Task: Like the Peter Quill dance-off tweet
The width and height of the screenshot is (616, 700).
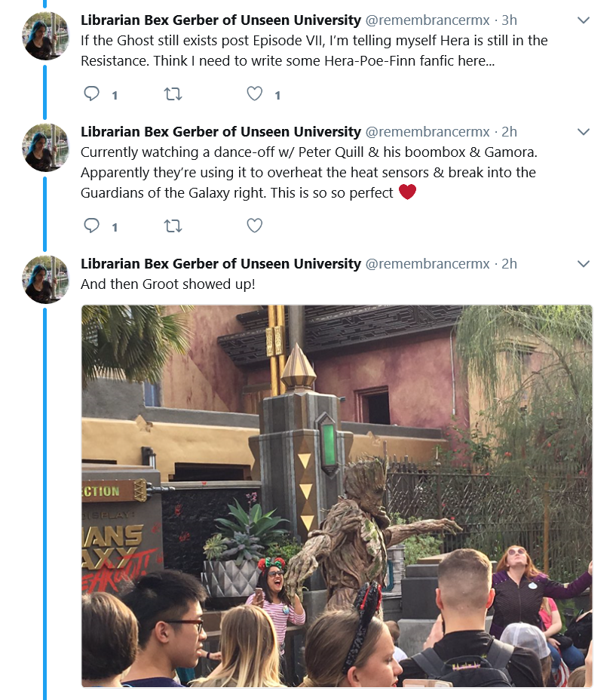Action: coord(254,226)
